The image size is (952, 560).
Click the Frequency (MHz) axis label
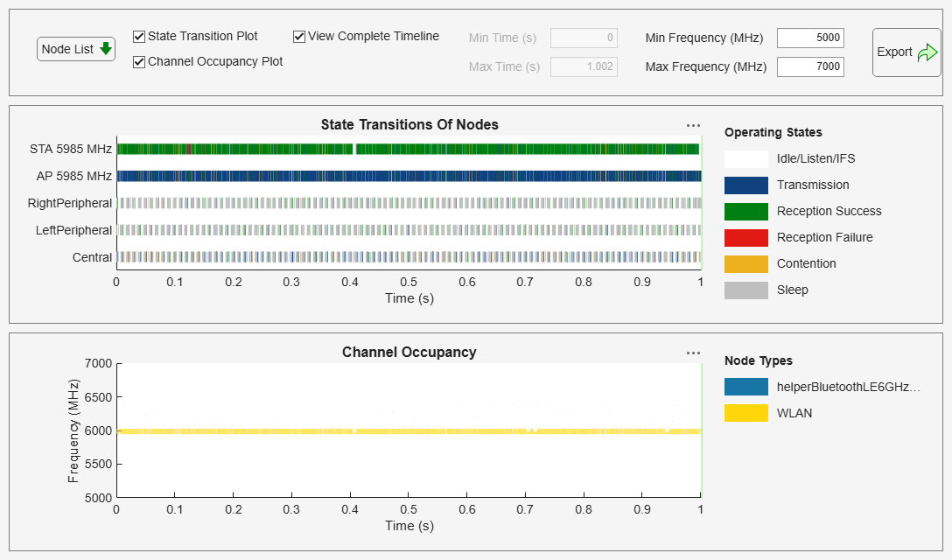click(x=73, y=431)
